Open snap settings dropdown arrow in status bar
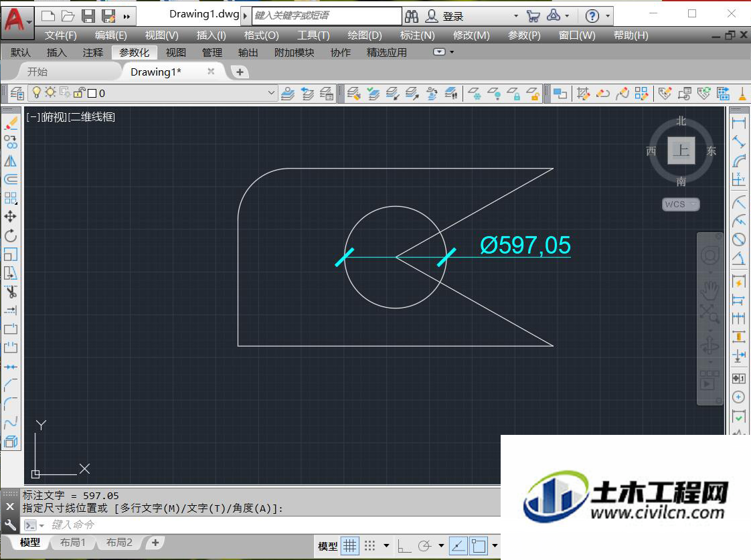The height and width of the screenshot is (560, 751). 386,546
